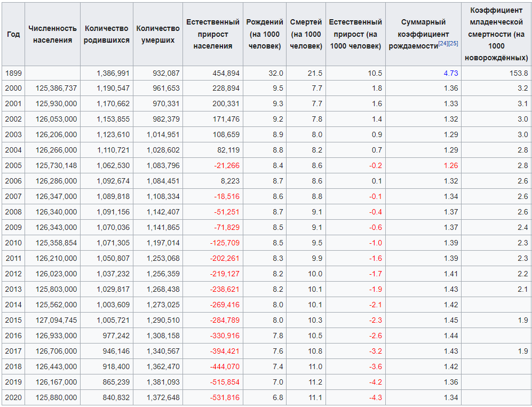Click fertility rate 1.45
The width and height of the screenshot is (532, 407).
coord(451,321)
